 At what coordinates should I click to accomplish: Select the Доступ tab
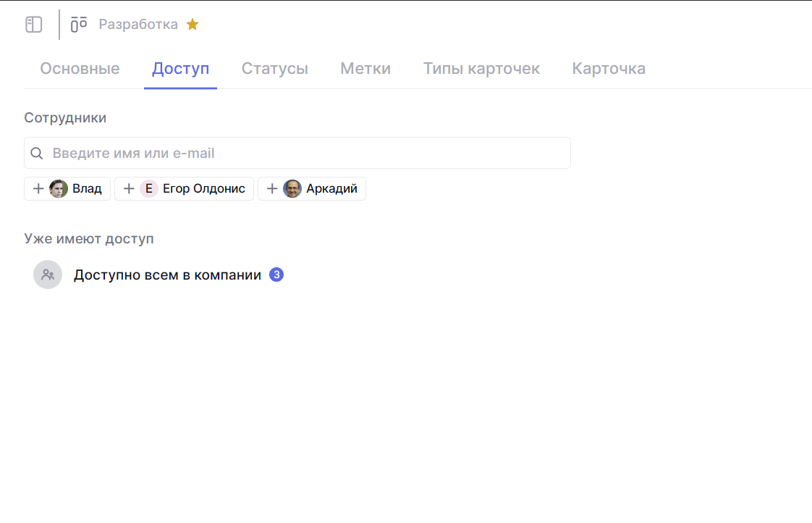pos(180,69)
